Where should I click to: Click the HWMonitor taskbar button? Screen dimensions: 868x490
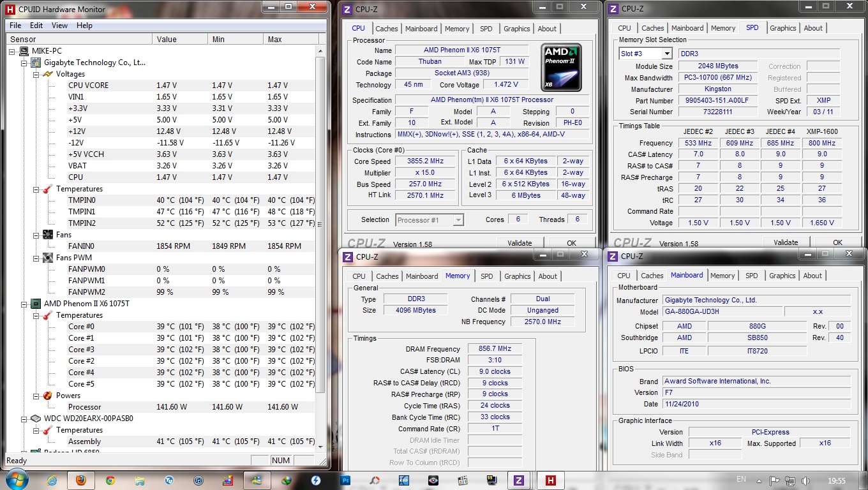click(550, 480)
